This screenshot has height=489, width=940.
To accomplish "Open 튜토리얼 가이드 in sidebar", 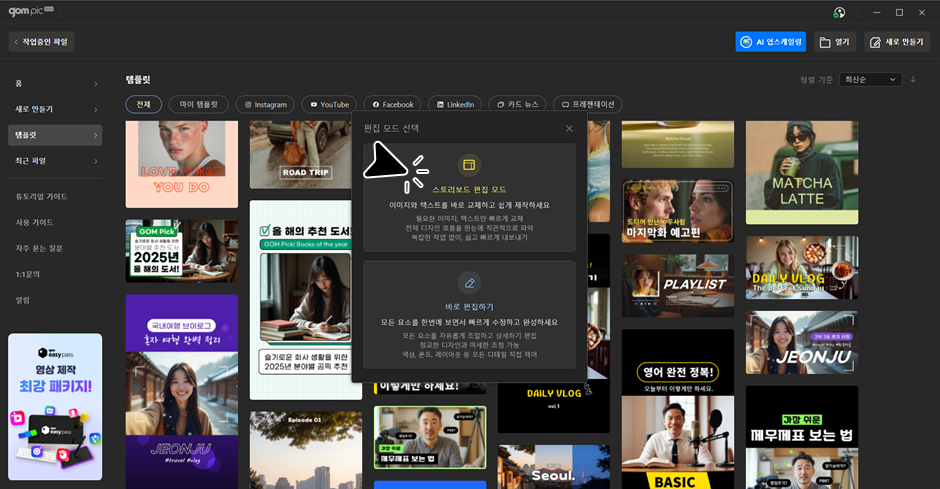I will 41,197.
